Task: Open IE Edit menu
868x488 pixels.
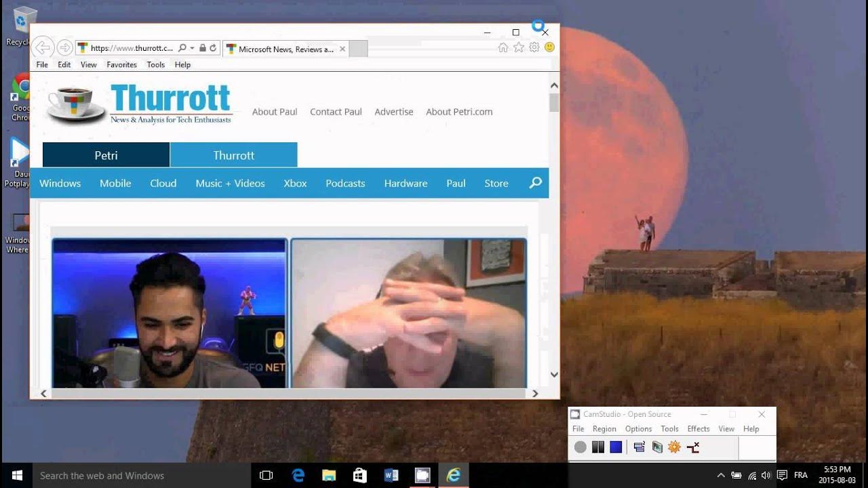Action: tap(64, 65)
